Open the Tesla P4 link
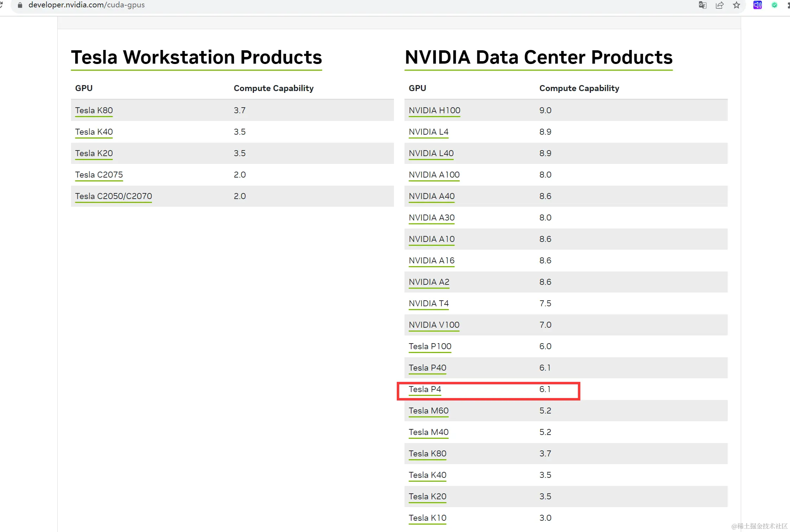790x532 pixels. 425,389
